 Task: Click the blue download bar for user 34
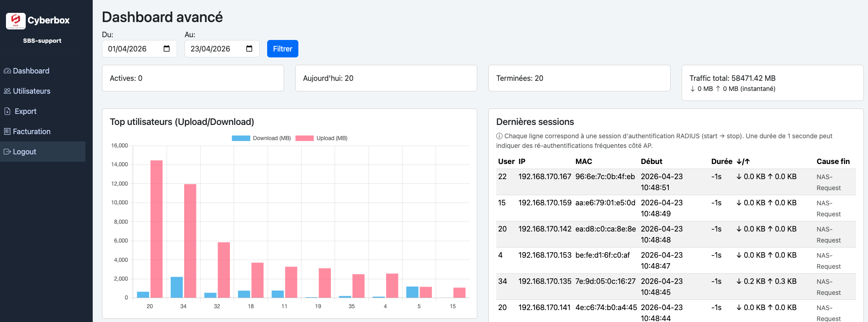(177, 287)
